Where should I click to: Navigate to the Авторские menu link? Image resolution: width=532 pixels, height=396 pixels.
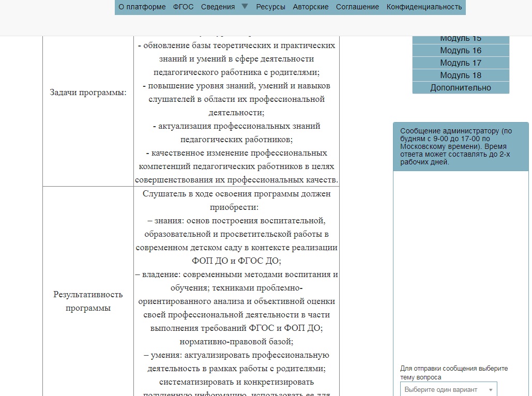click(x=310, y=7)
